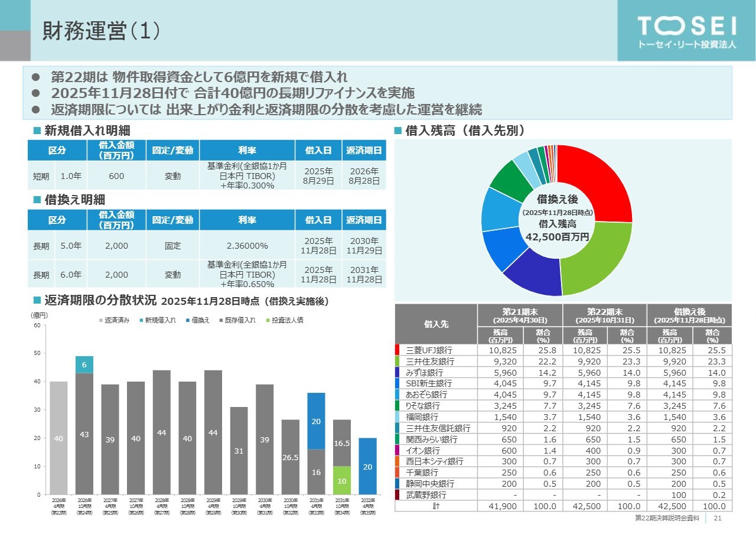Viewport: 756px width, 534px height.
Task: Click the 利率 header in the 借換え明細 table
Action: click(247, 220)
